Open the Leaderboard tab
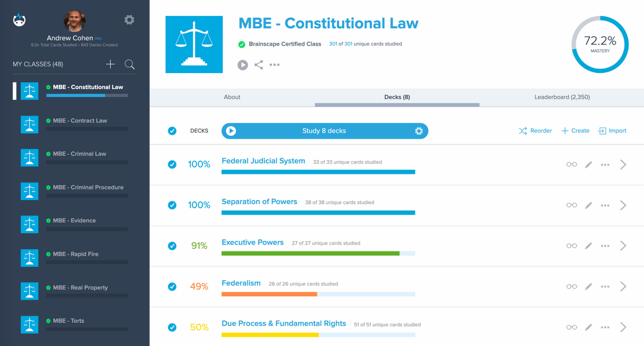 (562, 97)
